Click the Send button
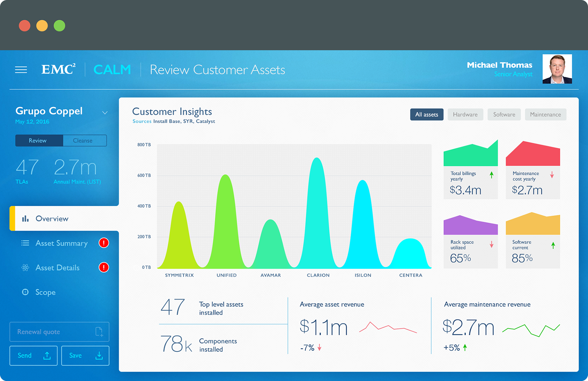 click(x=33, y=356)
